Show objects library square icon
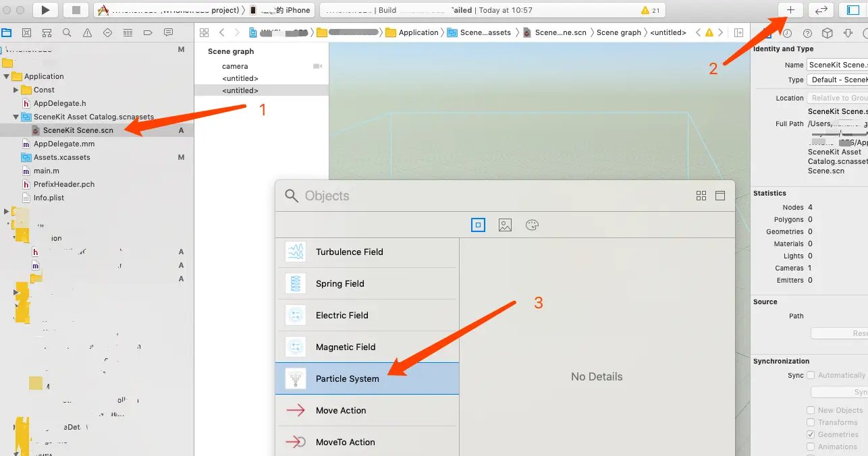Viewport: 868px width, 456px height. click(x=478, y=225)
